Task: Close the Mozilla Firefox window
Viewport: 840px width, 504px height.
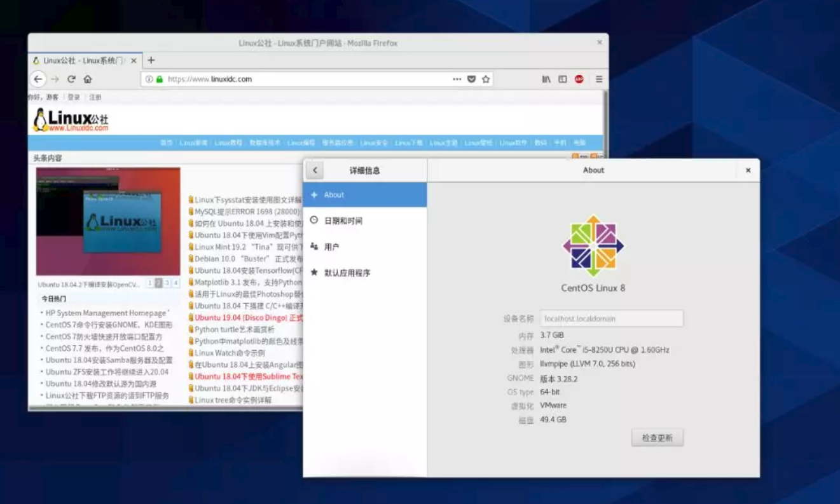Action: (x=600, y=43)
